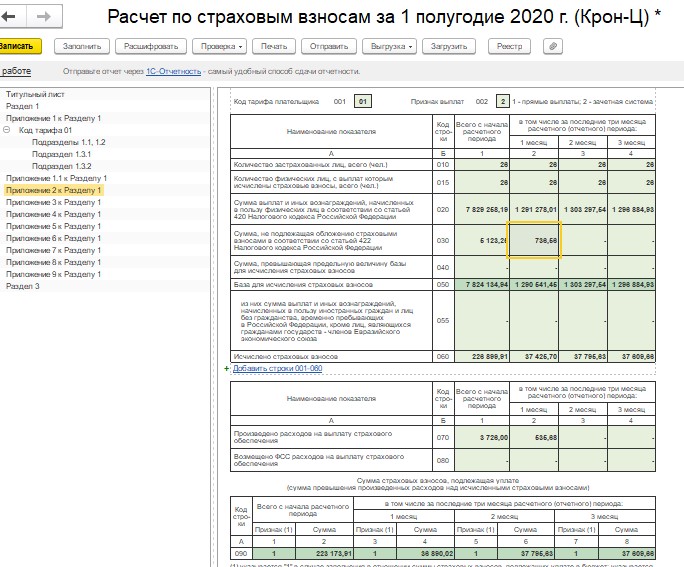Viewport: 684px width, 567px height.
Task: Click the Печать button
Action: (274, 46)
